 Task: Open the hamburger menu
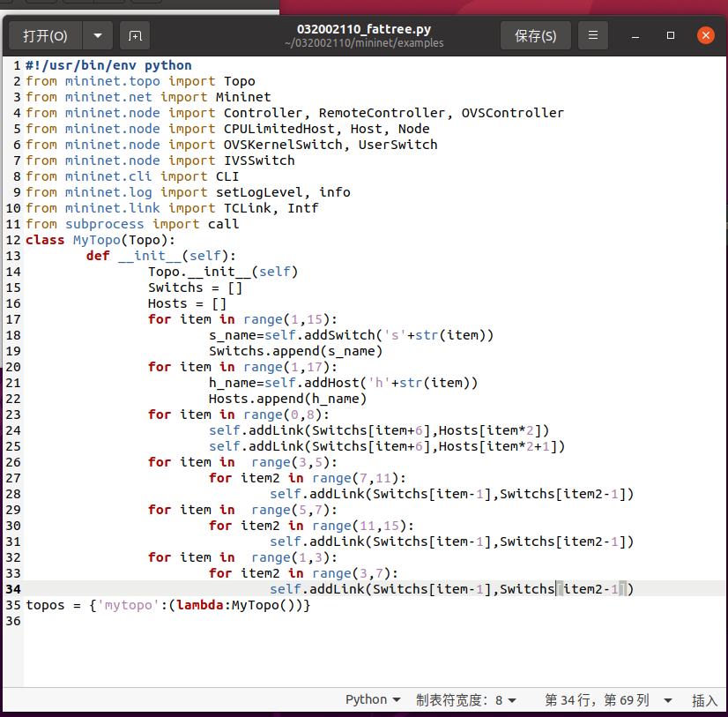[x=593, y=36]
